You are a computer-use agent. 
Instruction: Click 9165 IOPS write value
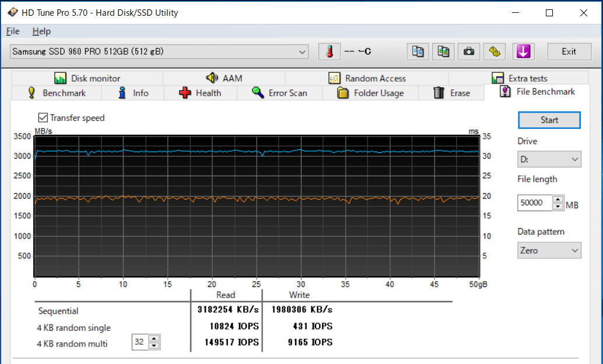point(310,342)
